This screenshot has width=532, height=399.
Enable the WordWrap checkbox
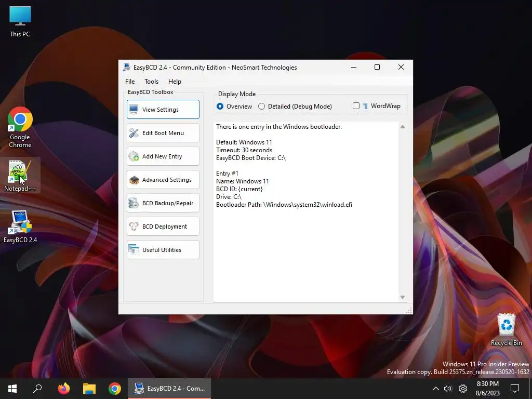pyautogui.click(x=377, y=106)
